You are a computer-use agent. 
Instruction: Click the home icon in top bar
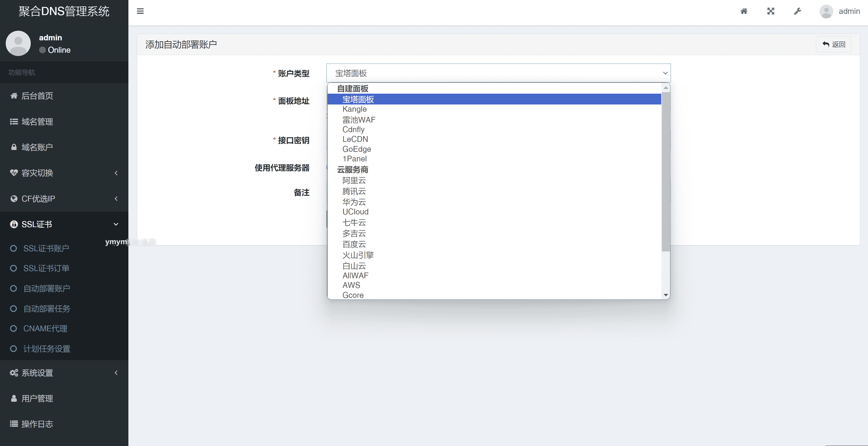(744, 11)
